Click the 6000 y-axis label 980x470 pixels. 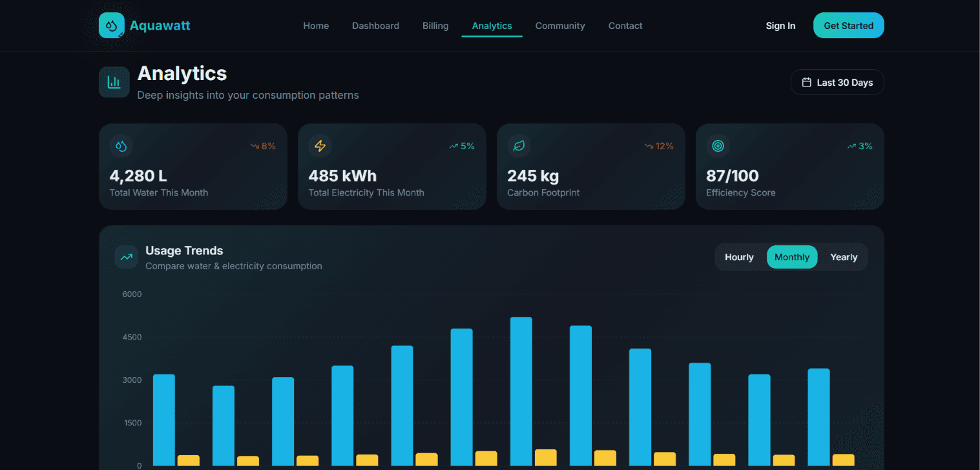coord(132,294)
